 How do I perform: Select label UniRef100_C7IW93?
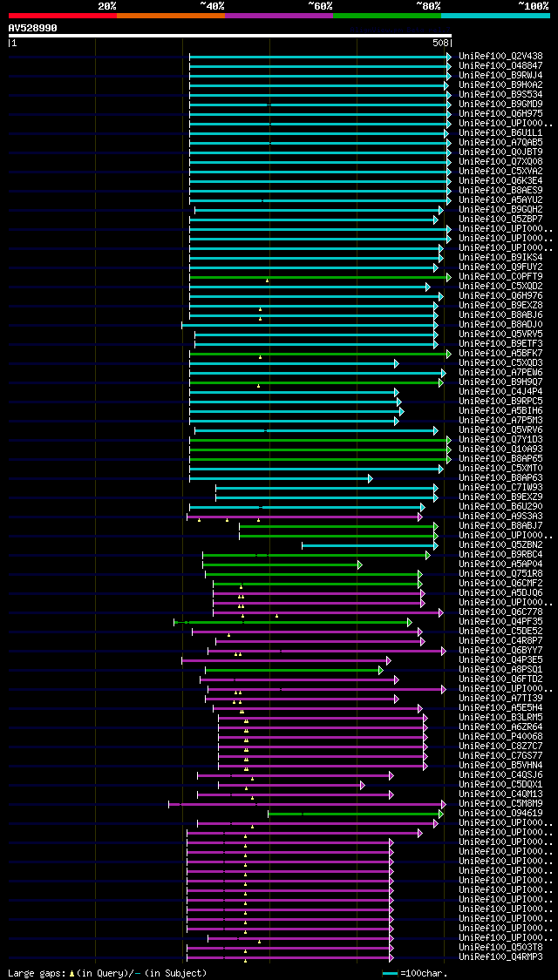[500, 487]
